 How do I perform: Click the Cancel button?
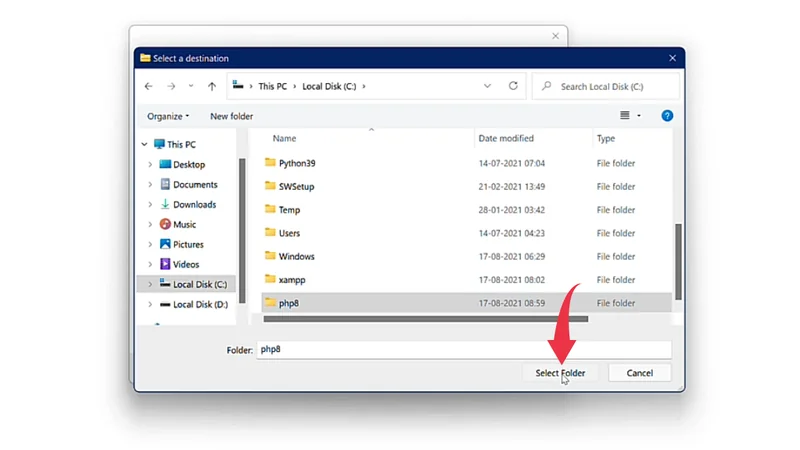point(639,373)
